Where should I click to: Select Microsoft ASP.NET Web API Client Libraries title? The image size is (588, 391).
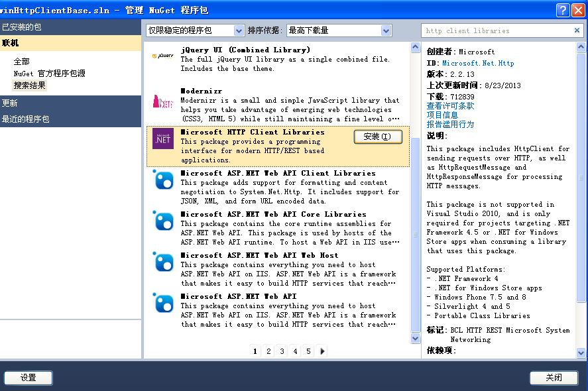coord(278,173)
